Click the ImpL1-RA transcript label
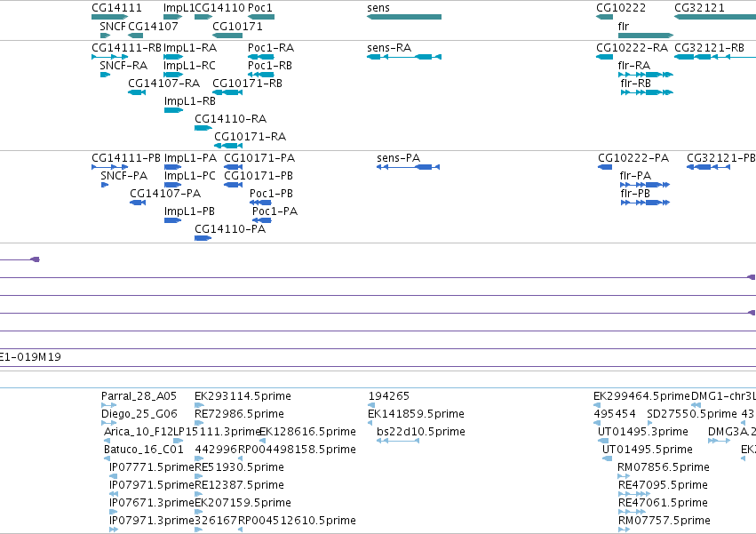 [190, 48]
